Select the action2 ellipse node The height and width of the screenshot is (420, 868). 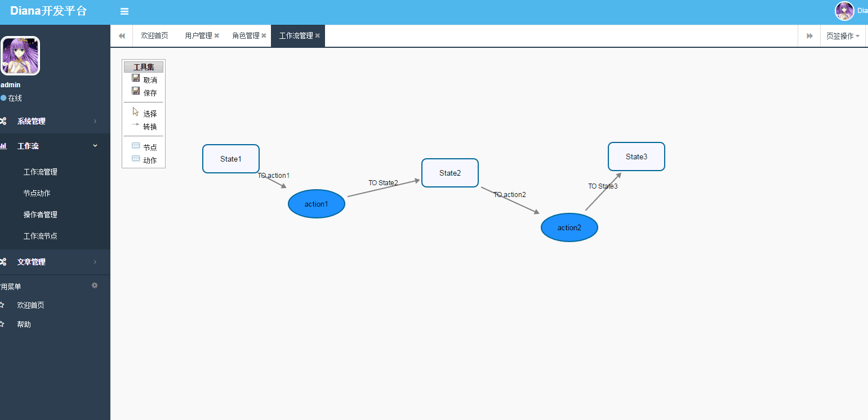coord(569,227)
